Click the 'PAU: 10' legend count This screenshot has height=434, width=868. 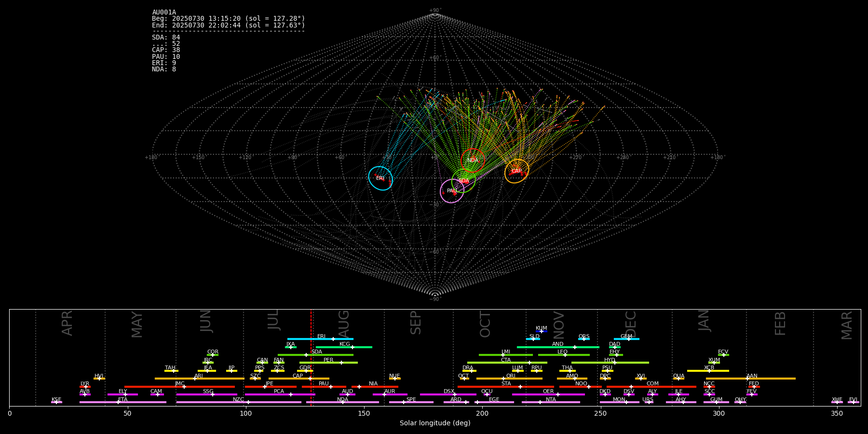[166, 57]
